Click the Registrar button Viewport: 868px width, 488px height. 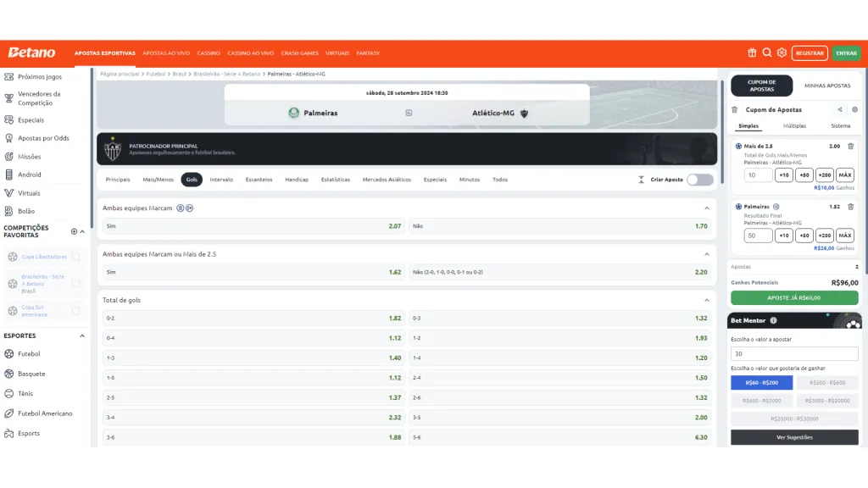(810, 53)
